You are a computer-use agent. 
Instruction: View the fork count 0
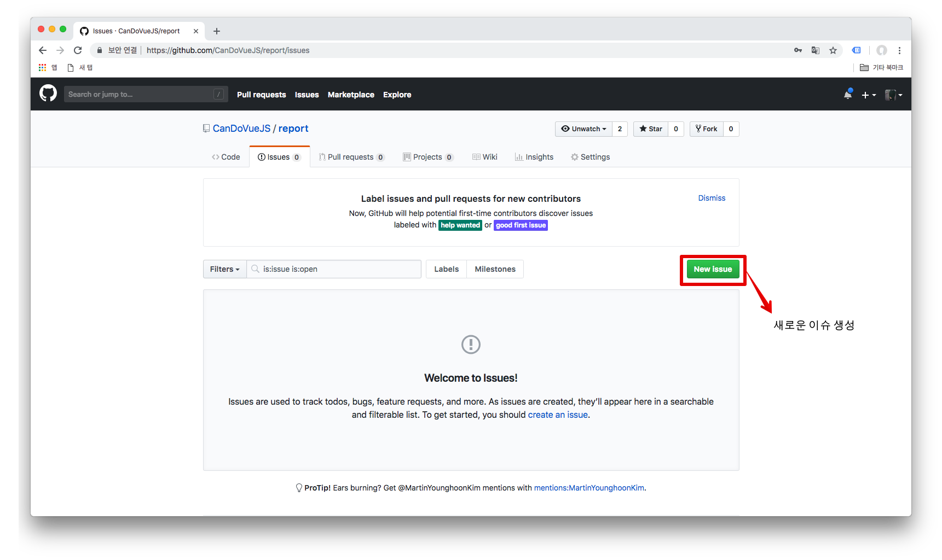[731, 129]
